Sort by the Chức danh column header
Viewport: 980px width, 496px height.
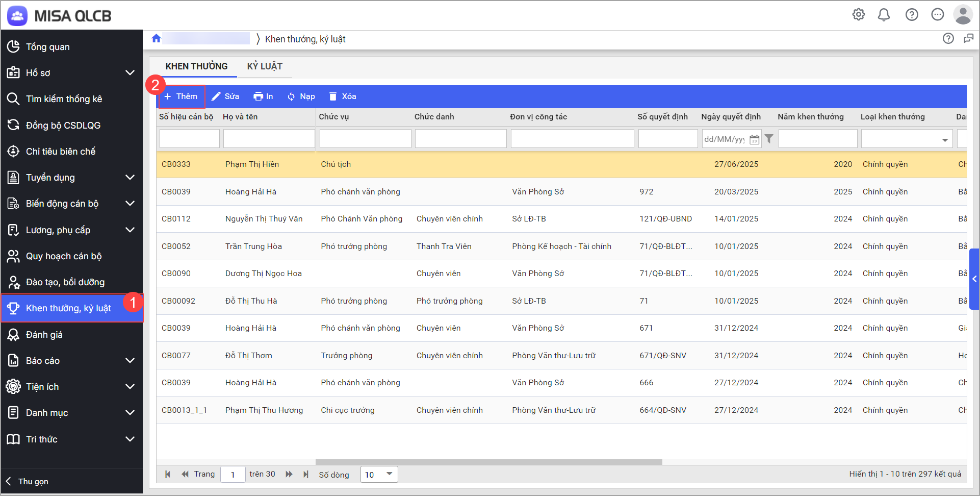tap(434, 117)
